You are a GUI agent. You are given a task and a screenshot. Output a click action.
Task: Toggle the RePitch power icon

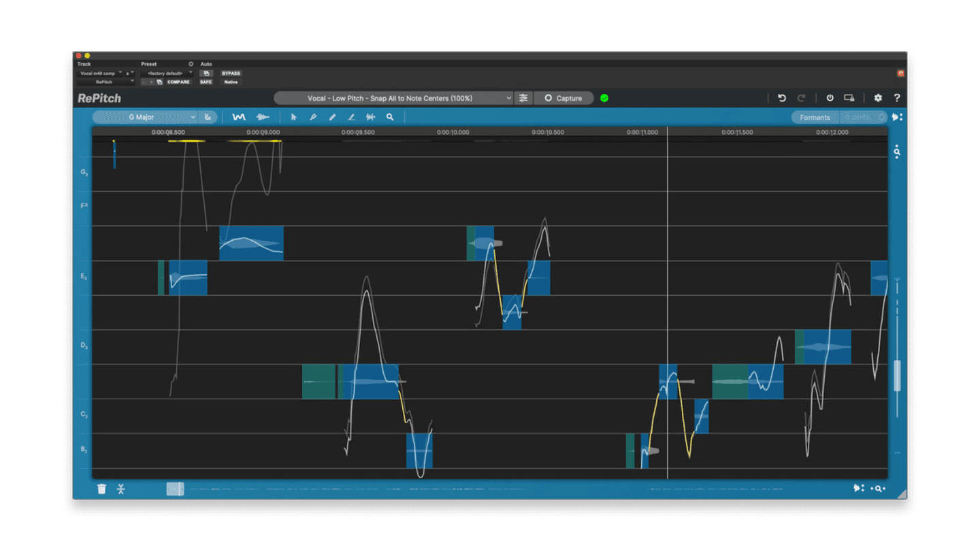[x=830, y=98]
